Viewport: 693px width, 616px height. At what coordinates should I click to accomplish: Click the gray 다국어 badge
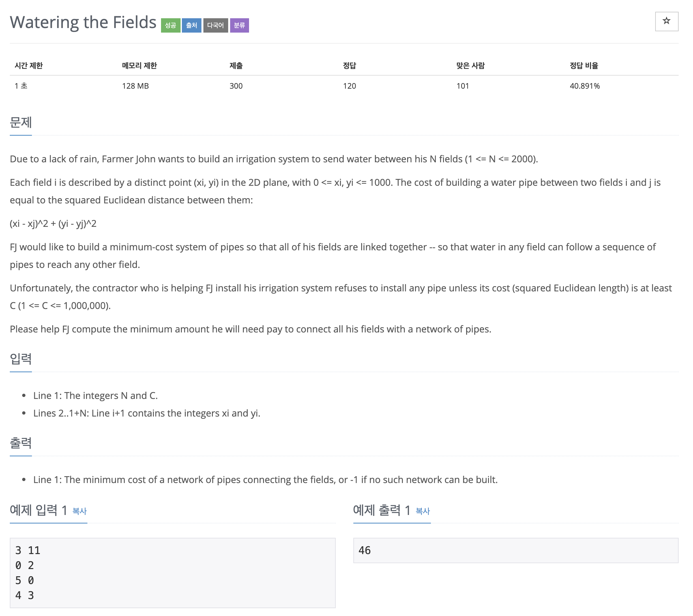216,25
